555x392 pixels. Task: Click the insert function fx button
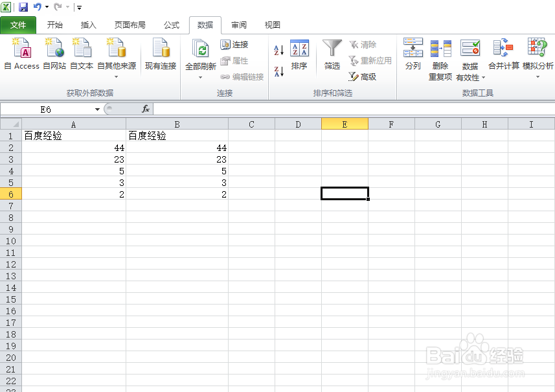(x=146, y=109)
